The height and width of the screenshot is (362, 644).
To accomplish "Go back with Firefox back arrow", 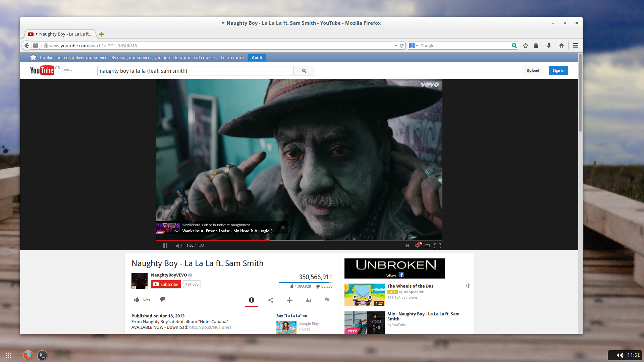I will 27,46.
